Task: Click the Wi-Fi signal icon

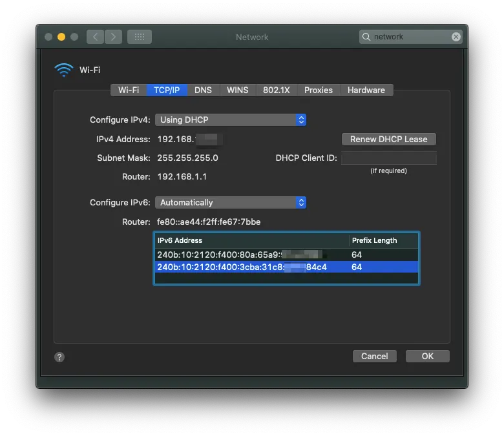Action: pyautogui.click(x=64, y=70)
